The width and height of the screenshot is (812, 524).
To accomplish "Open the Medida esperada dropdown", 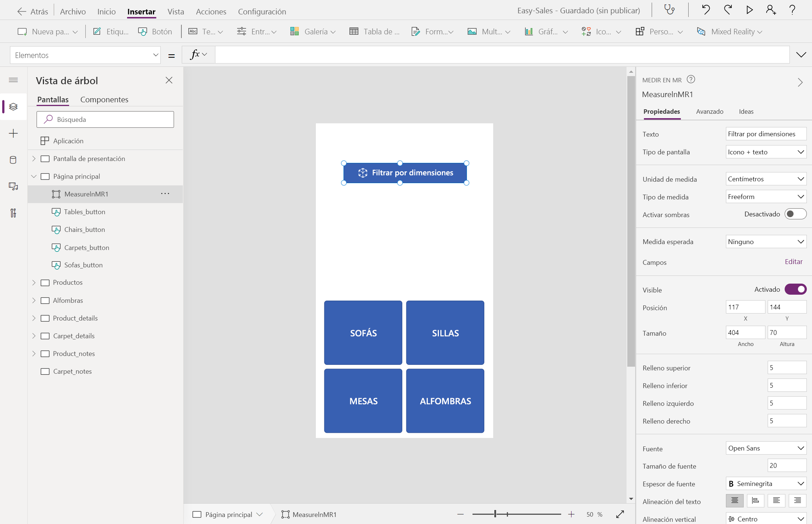I will tap(766, 242).
